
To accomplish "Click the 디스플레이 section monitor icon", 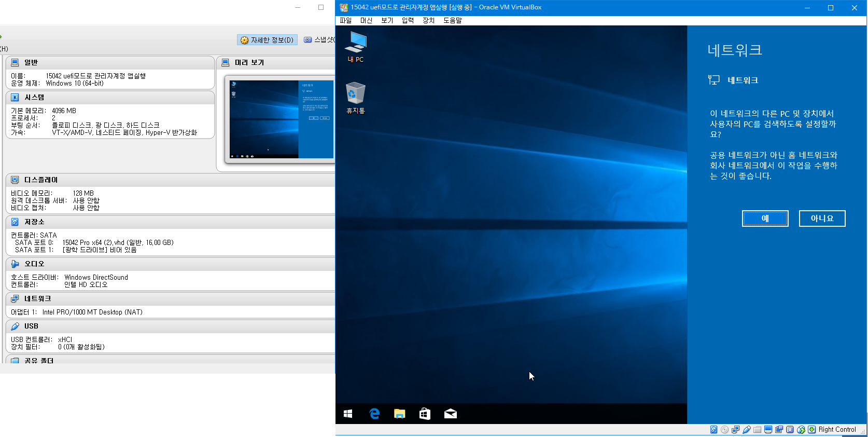I will pos(15,180).
